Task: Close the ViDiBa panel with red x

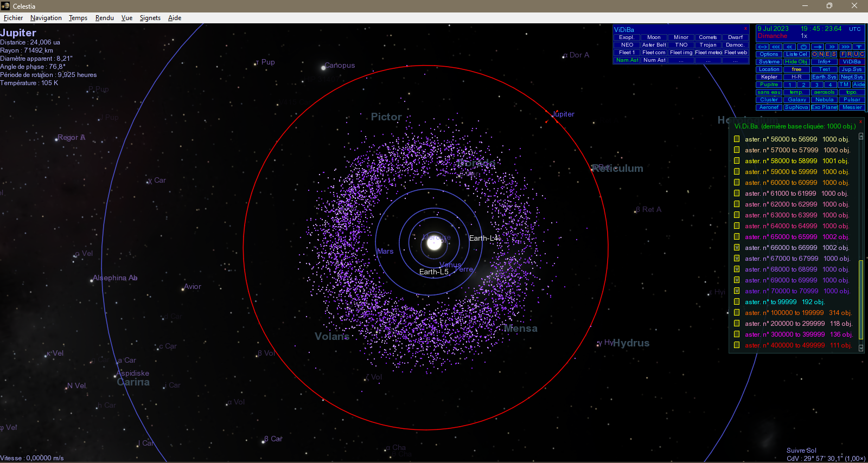Action: tap(745, 29)
